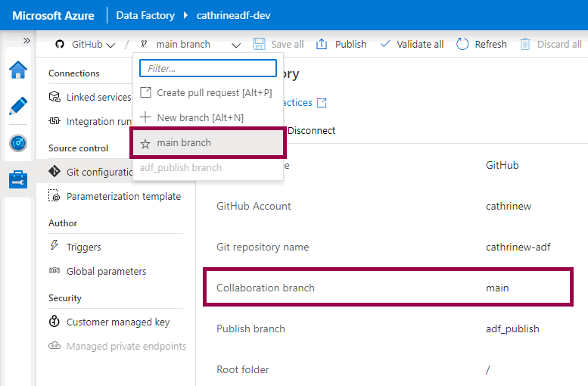This screenshot has width=588, height=386.
Task: Open the Home icon in left sidebar
Action: [x=17, y=70]
